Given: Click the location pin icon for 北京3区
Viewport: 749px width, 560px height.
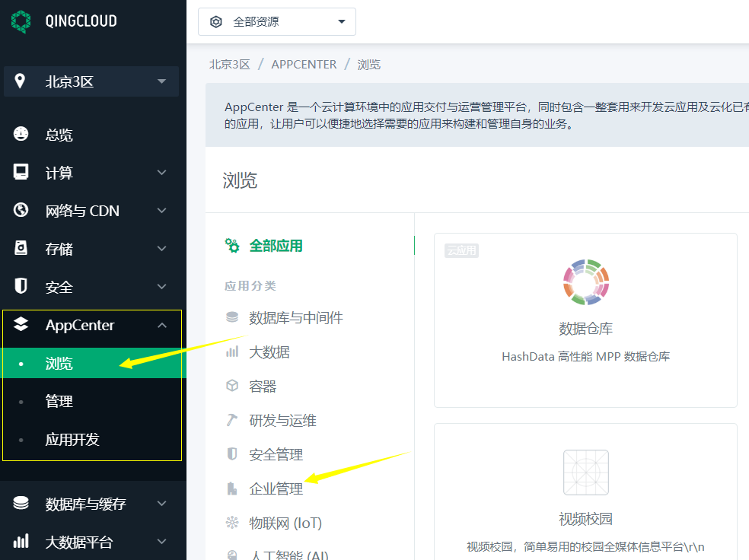Looking at the screenshot, I should coord(20,81).
